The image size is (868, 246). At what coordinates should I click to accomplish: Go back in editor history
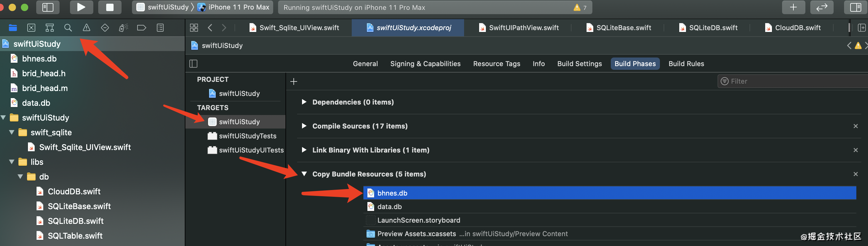click(x=210, y=28)
